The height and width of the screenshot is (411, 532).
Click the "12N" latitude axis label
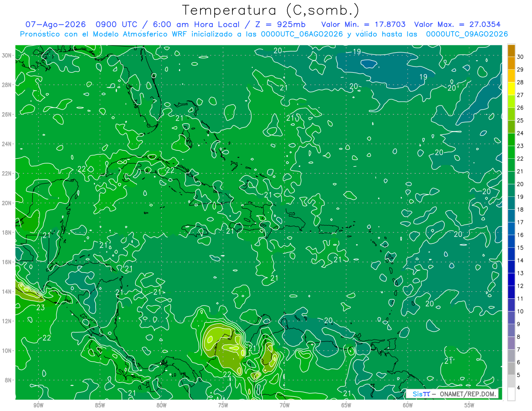coord(7,321)
